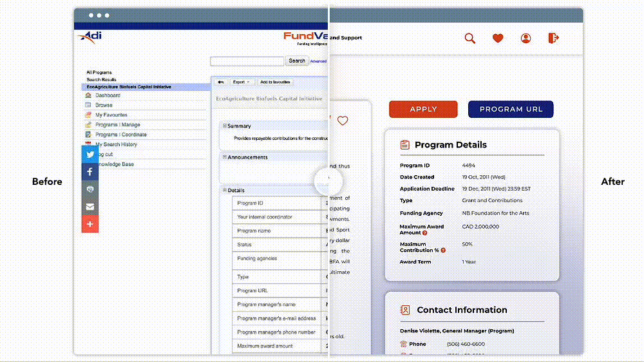Click the help icon beside Maximum Award Amount
The image size is (644, 362).
(x=424, y=233)
